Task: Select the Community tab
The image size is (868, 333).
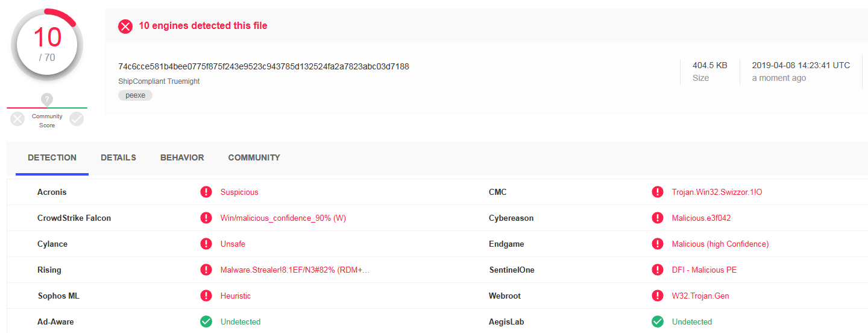Action: 254,158
